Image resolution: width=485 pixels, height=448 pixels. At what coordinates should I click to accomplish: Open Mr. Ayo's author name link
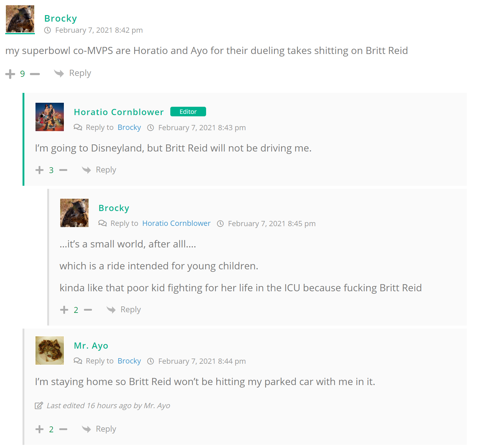click(91, 346)
